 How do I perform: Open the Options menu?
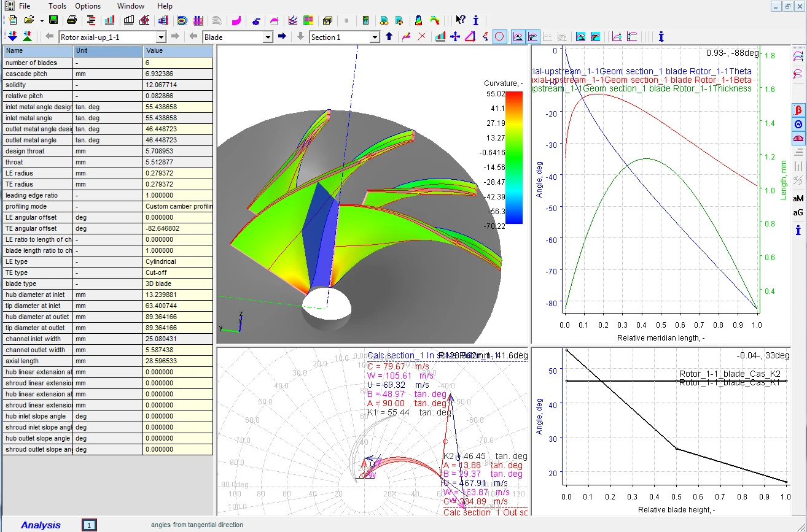tap(88, 6)
